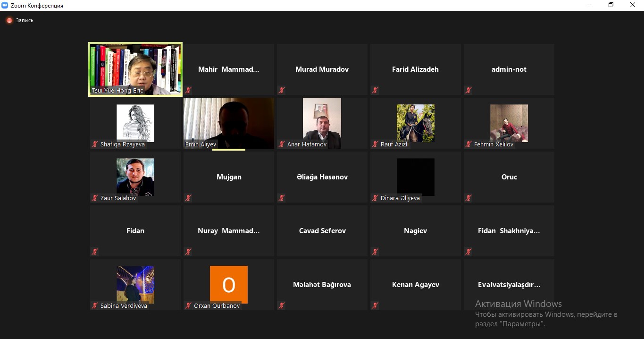Click muted mic icon on Murad Muradov tile

point(282,90)
